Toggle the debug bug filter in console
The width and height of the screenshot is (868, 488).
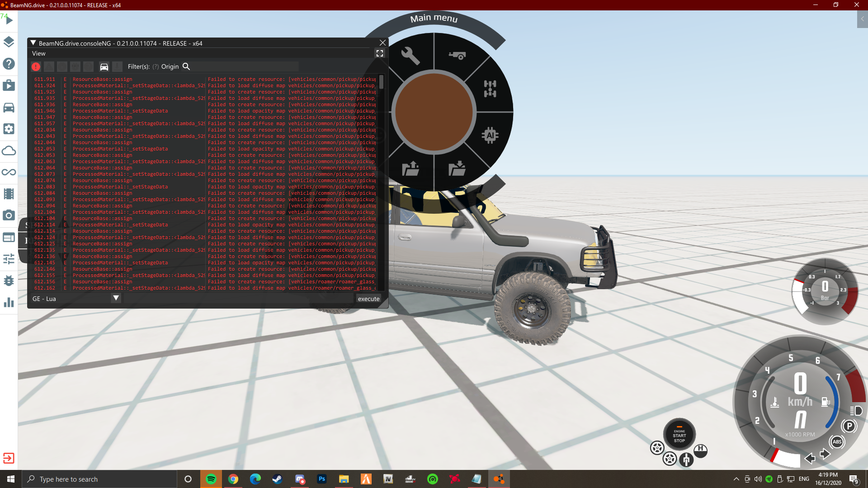pyautogui.click(x=75, y=67)
